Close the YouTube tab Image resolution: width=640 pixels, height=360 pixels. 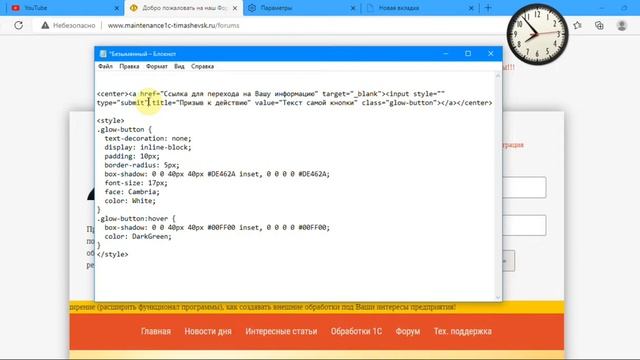pos(116,8)
